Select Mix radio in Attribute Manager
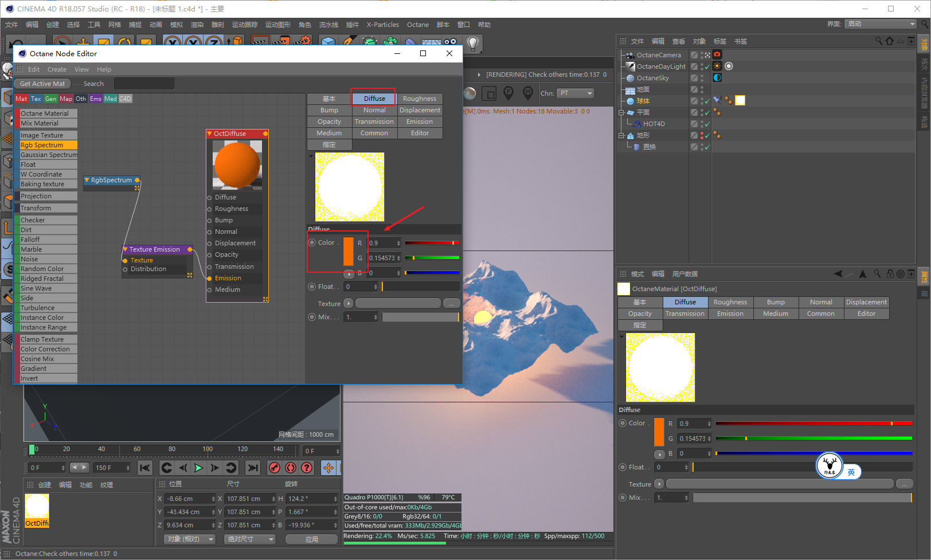The width and height of the screenshot is (931, 560). pyautogui.click(x=623, y=498)
